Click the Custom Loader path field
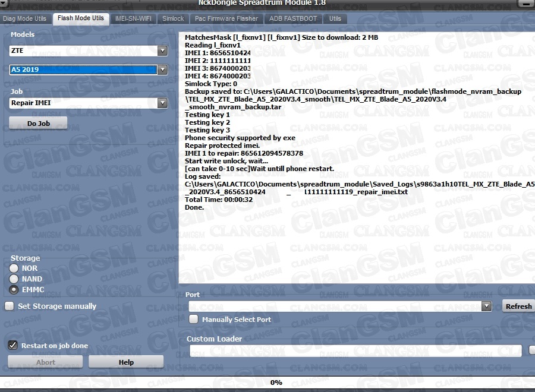Screen dimensions: 535x392 [x=355, y=351]
